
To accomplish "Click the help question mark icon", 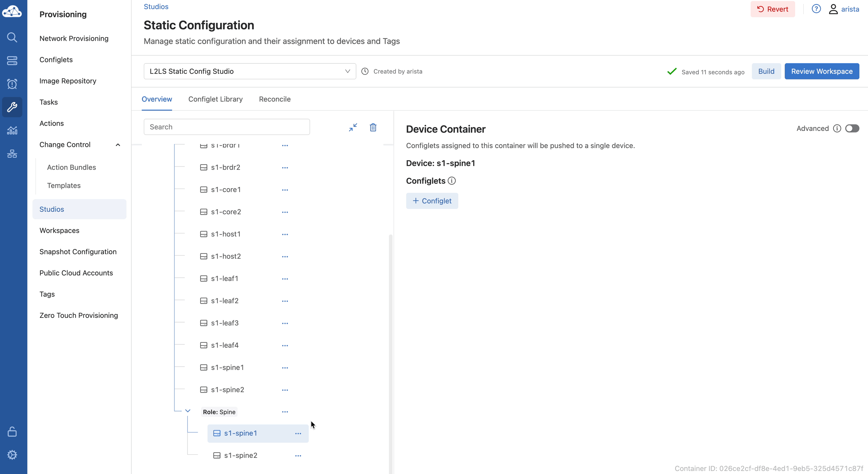I will [816, 9].
